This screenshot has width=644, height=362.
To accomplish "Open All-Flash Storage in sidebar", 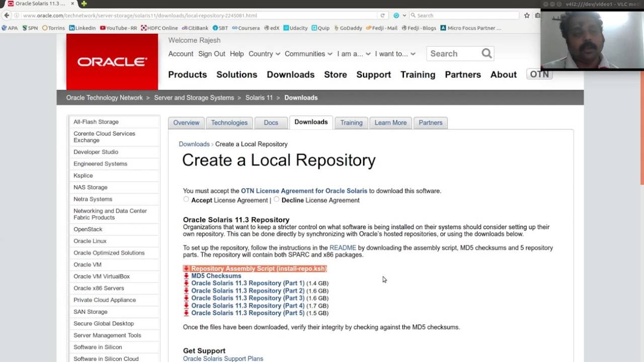I will click(x=96, y=122).
